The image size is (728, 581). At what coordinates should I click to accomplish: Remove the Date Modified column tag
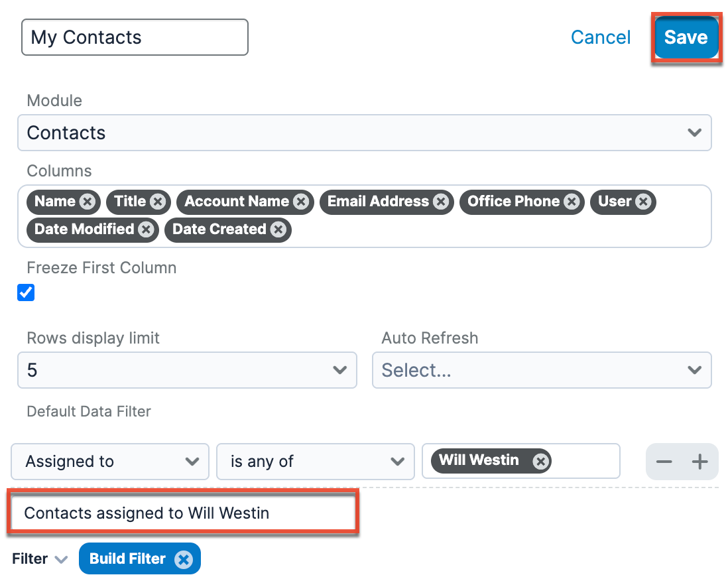pos(146,229)
